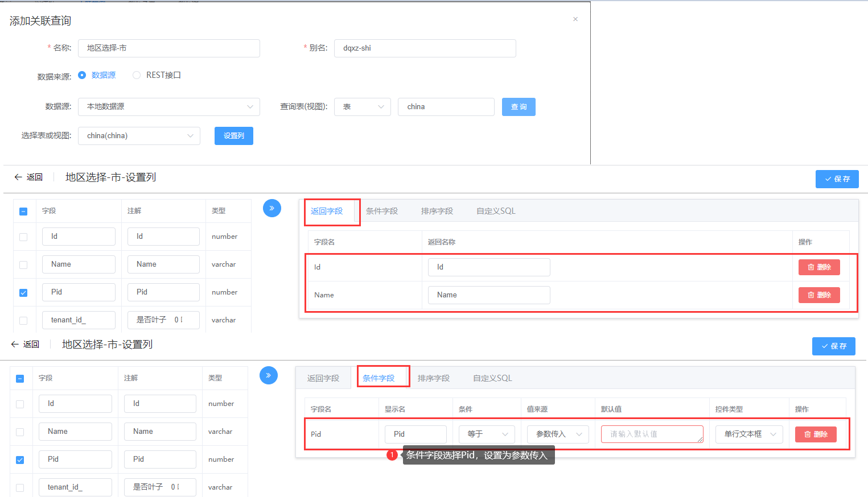Delete the Pid condition field row
868x497 pixels.
tap(816, 434)
